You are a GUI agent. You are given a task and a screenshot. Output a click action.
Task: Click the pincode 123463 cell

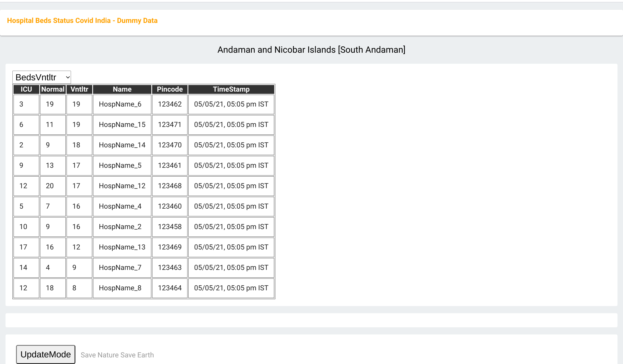click(170, 268)
